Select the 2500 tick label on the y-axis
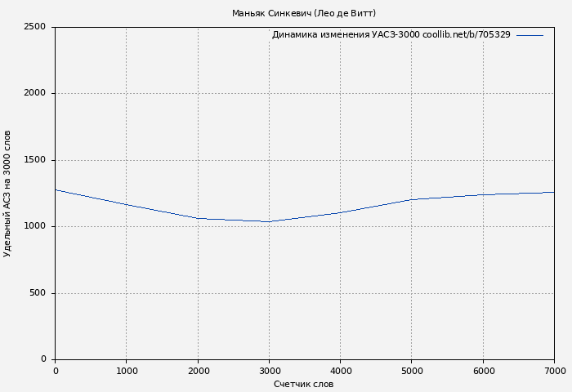Image resolution: width=572 pixels, height=392 pixels. [x=35, y=27]
